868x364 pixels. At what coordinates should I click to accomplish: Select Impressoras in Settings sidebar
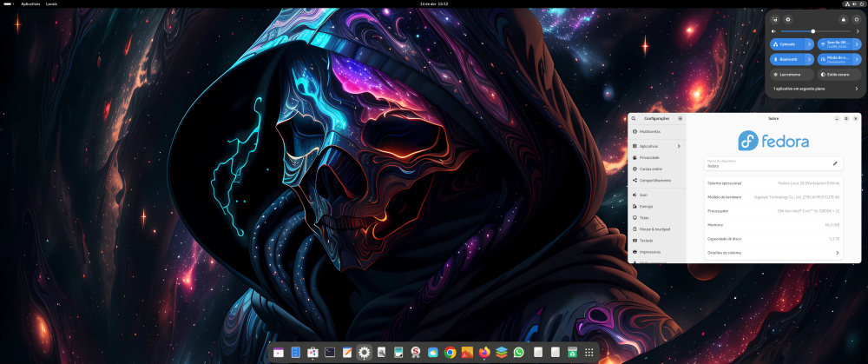coord(657,252)
